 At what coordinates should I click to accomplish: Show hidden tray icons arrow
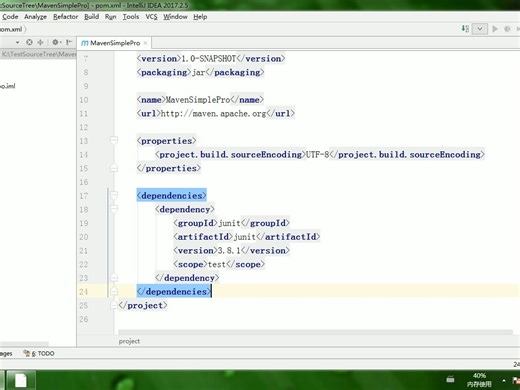504,380
